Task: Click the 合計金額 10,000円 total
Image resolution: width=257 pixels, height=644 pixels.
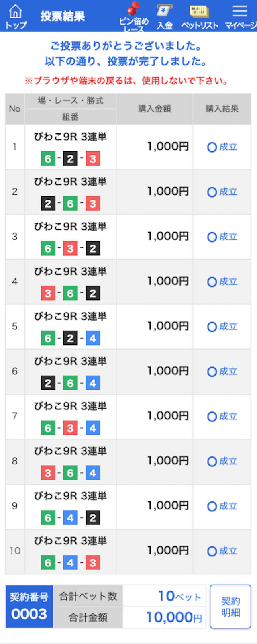Action: (x=174, y=617)
